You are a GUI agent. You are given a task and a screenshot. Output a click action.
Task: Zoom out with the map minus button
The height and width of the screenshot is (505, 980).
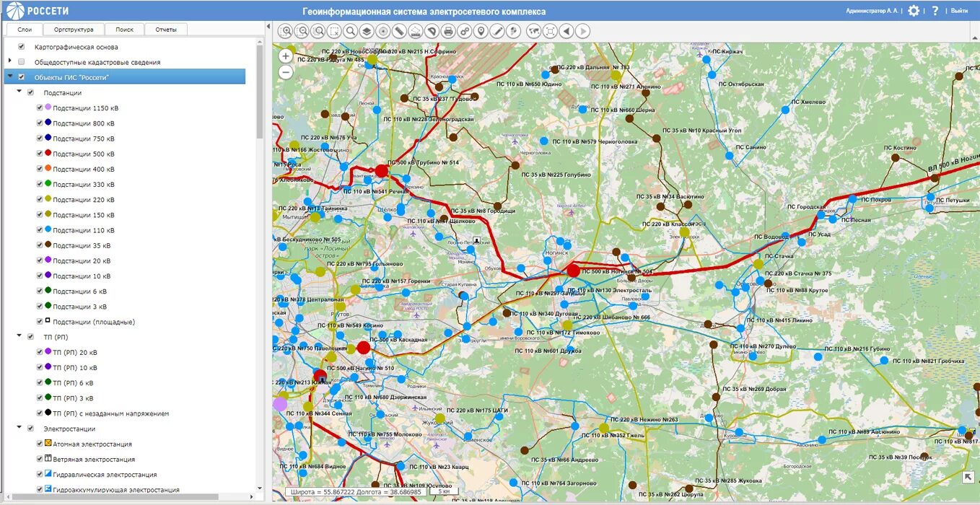pos(286,72)
